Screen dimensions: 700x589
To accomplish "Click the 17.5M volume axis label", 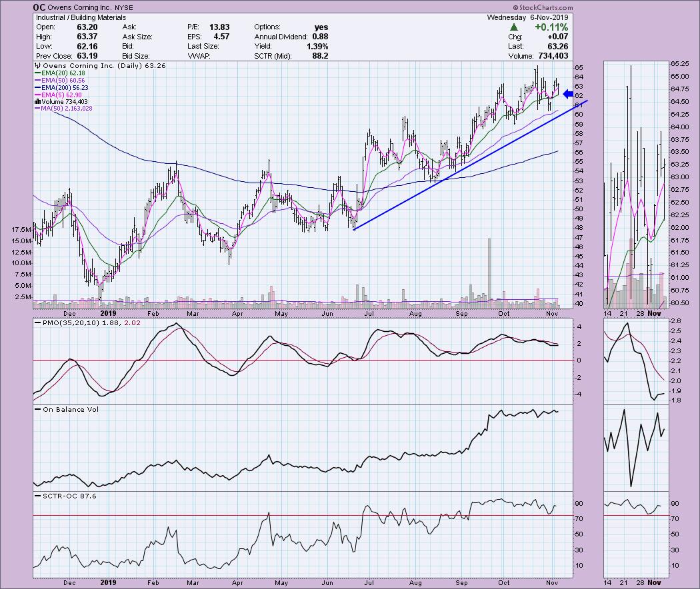I will pyautogui.click(x=21, y=230).
